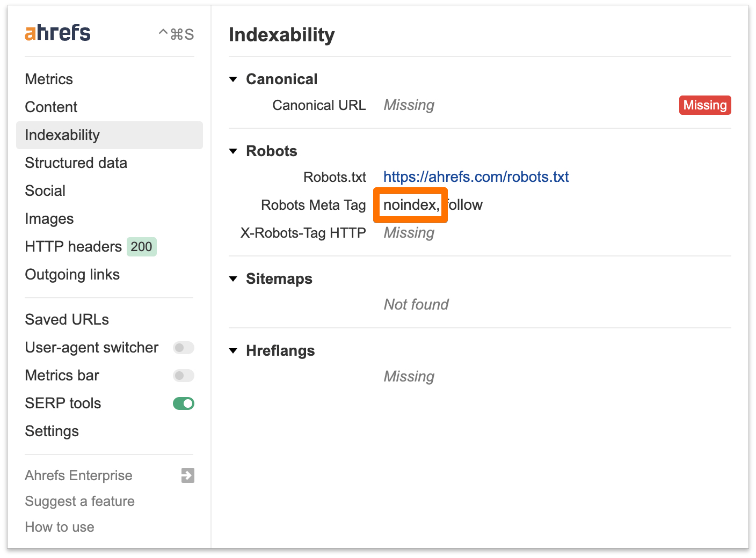Collapse the Robots section
The height and width of the screenshot is (558, 756).
(x=233, y=151)
